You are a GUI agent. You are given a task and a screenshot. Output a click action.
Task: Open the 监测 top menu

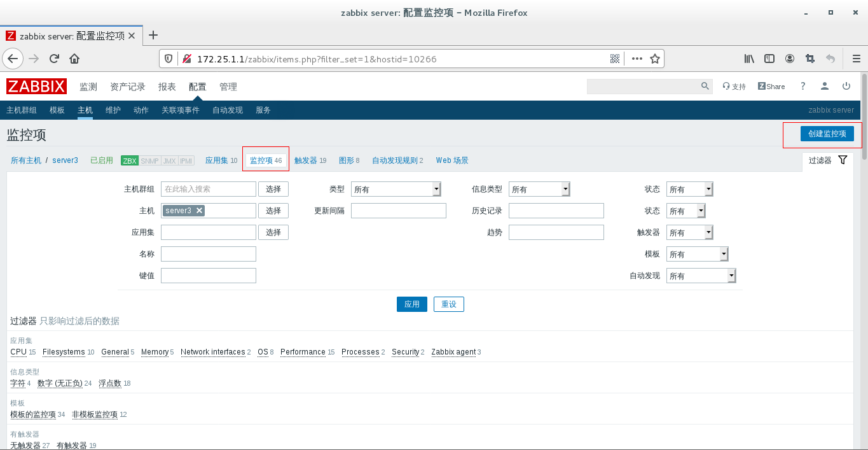click(88, 87)
